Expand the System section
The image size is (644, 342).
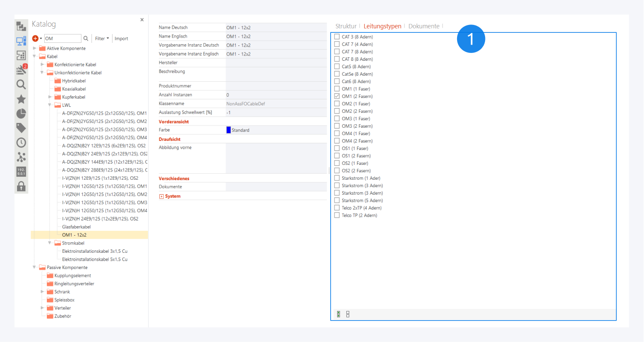[x=162, y=196]
